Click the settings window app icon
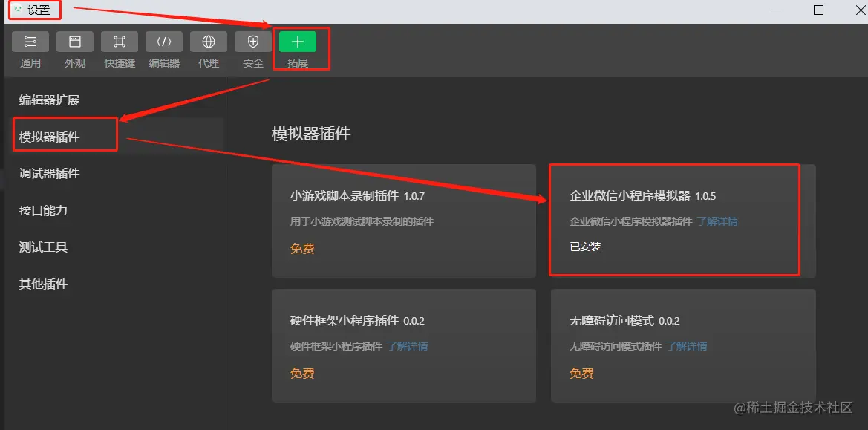Viewport: 868px width, 430px height. coord(19,10)
